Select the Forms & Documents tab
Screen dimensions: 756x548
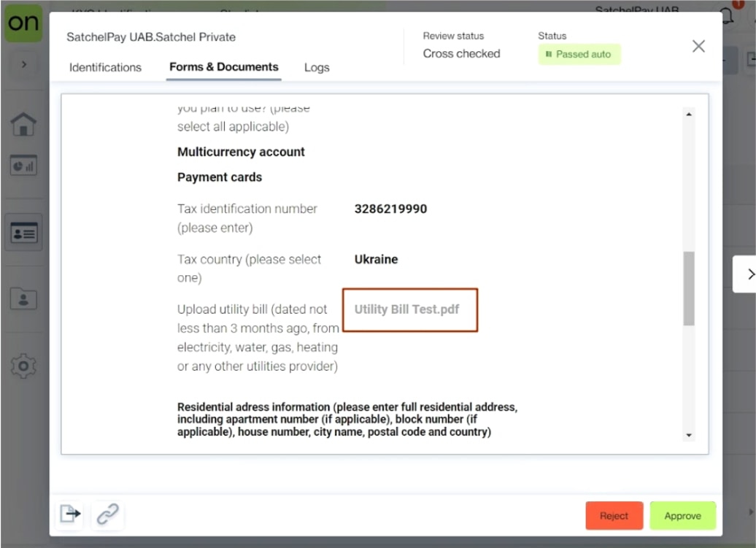tap(224, 67)
